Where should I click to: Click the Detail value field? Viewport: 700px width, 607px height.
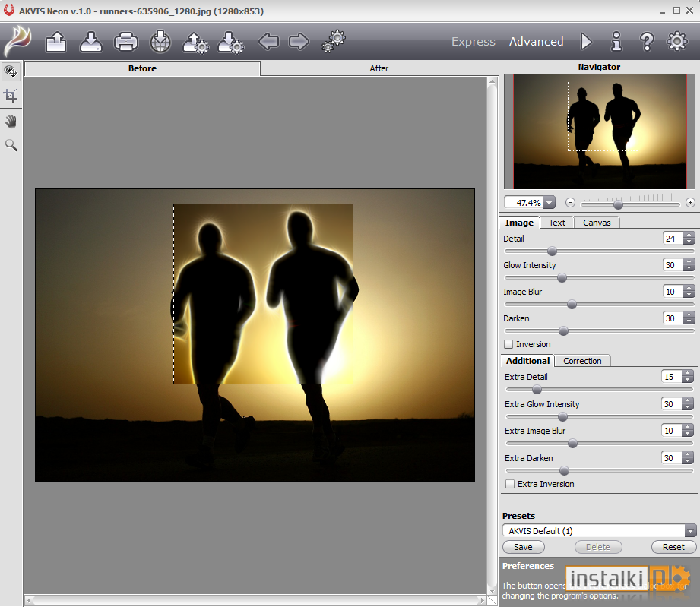point(673,239)
